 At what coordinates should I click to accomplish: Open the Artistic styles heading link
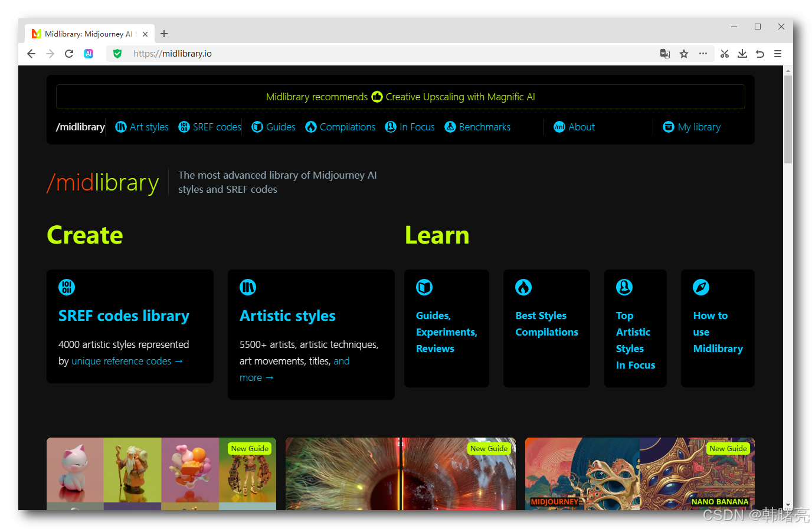(287, 316)
